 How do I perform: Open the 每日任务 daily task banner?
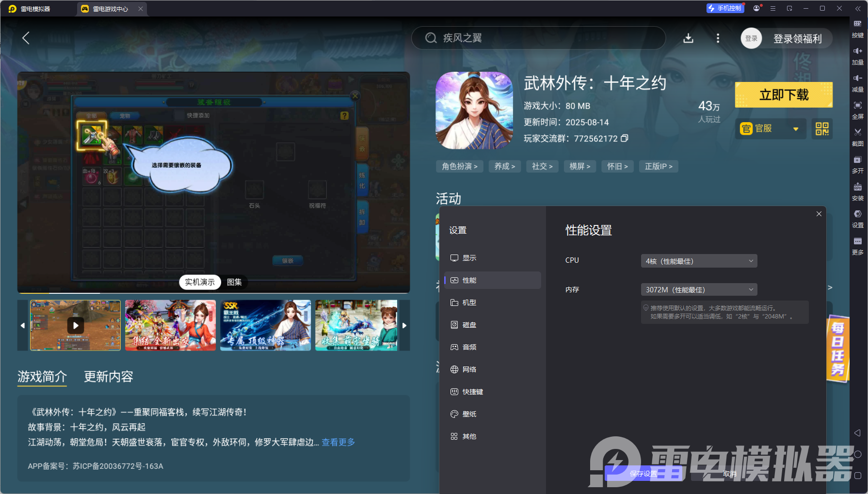837,349
